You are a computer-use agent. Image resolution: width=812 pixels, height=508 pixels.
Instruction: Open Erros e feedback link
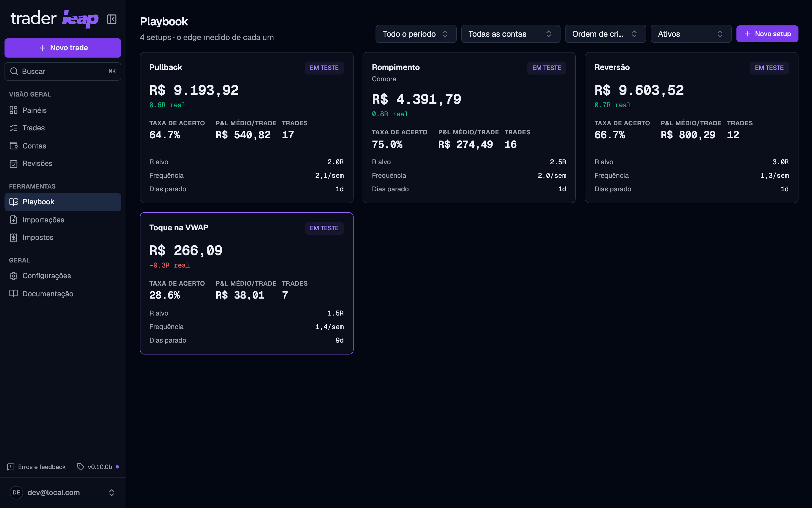coord(37,467)
